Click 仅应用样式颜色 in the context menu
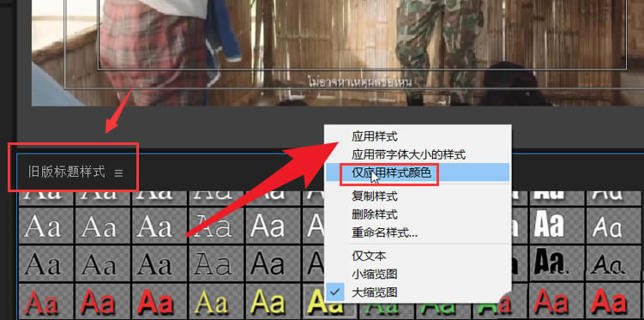The height and width of the screenshot is (320, 644). [391, 173]
